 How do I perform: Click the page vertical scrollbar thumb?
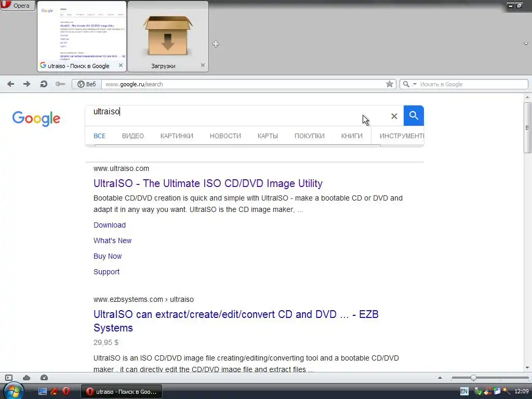click(527, 128)
